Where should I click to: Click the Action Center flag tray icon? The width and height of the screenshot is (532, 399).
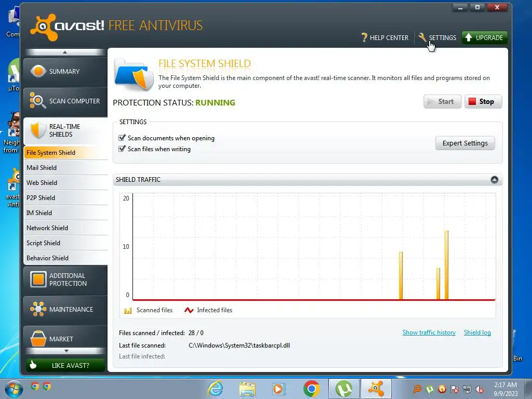point(454,390)
